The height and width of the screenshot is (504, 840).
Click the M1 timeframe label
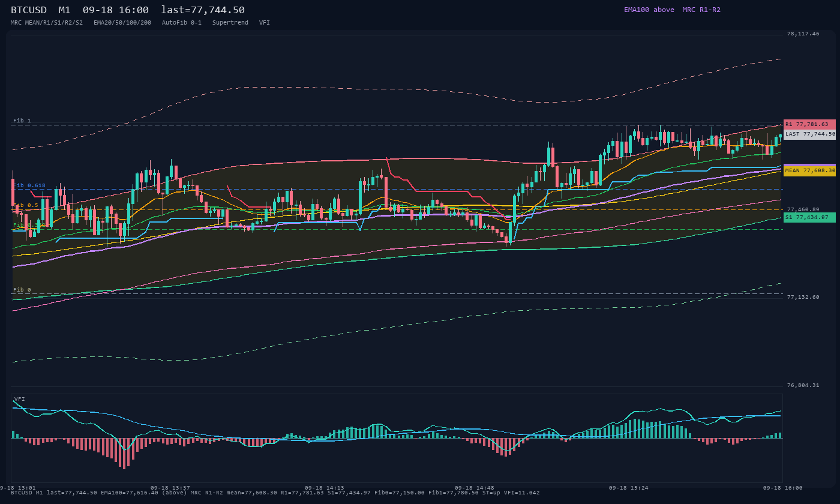[65, 10]
